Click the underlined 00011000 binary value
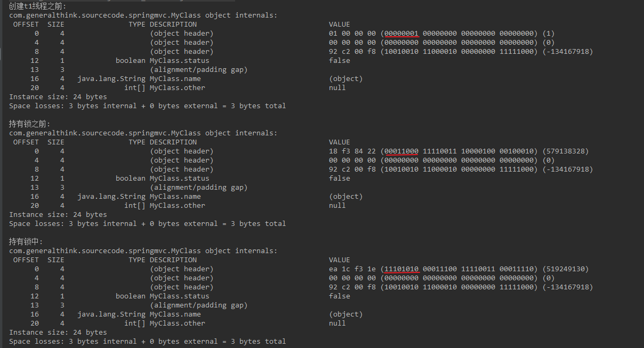The width and height of the screenshot is (644, 348). (x=401, y=151)
